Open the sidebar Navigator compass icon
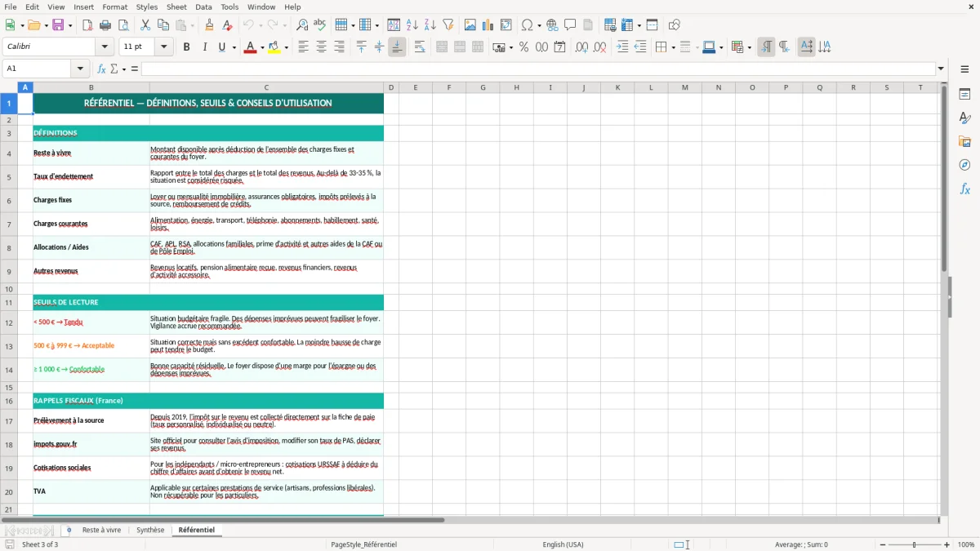 (964, 165)
